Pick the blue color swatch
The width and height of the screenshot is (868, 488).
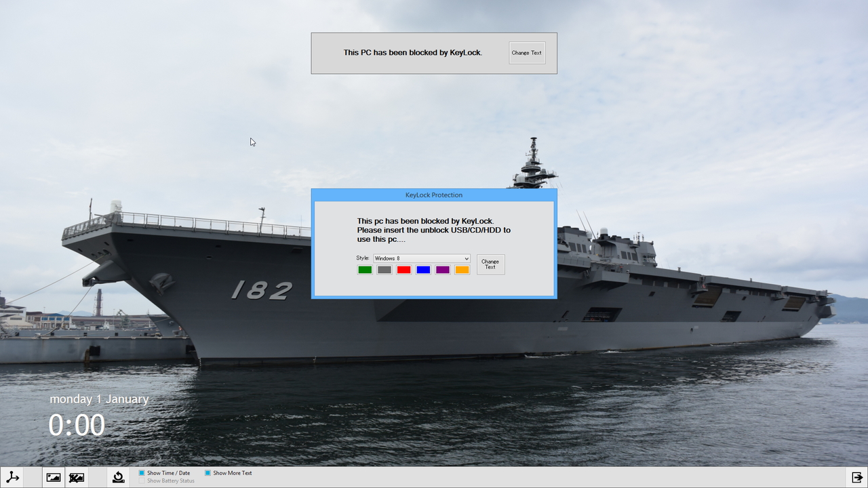pos(423,270)
